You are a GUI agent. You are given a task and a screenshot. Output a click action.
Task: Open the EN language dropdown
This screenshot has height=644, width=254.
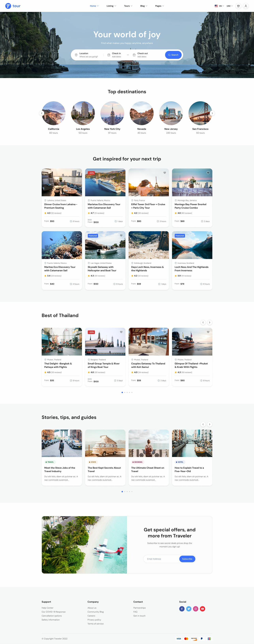[221, 6]
